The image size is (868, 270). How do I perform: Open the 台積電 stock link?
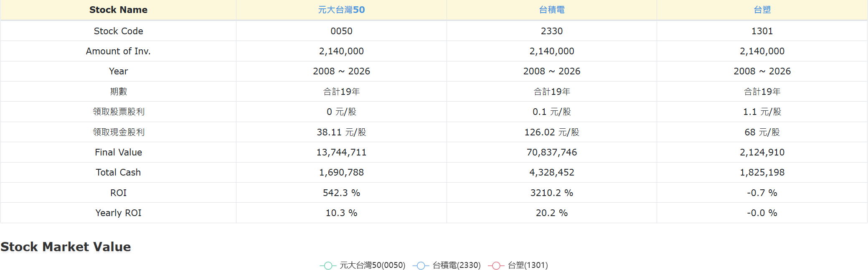point(551,10)
